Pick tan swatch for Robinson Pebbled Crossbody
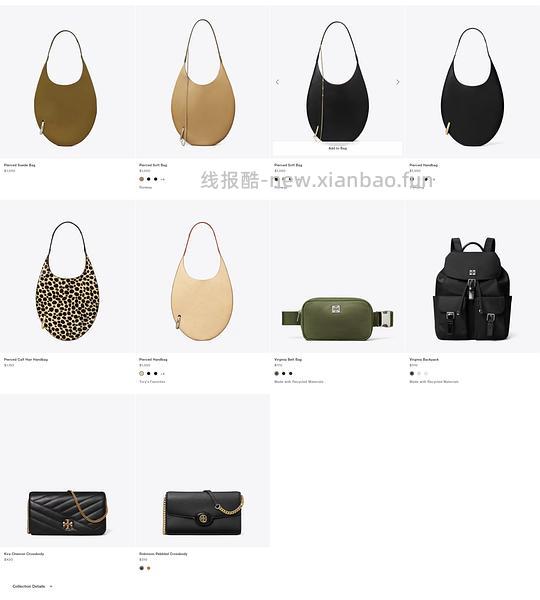This screenshot has height=600, width=540. pos(148,568)
